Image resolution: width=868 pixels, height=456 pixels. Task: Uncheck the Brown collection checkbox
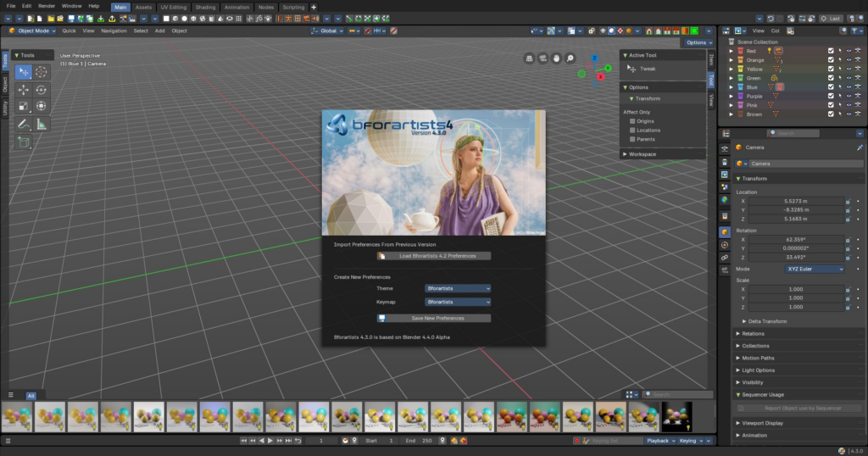(x=831, y=114)
